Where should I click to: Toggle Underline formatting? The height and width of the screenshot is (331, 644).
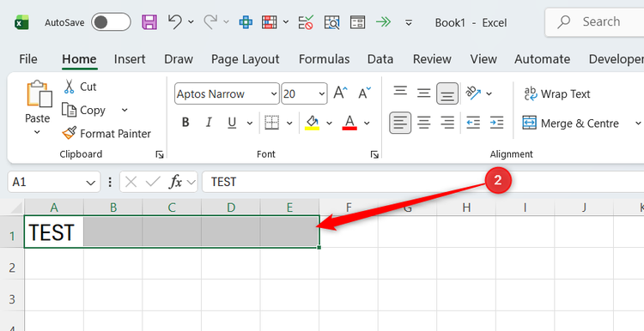pos(232,123)
